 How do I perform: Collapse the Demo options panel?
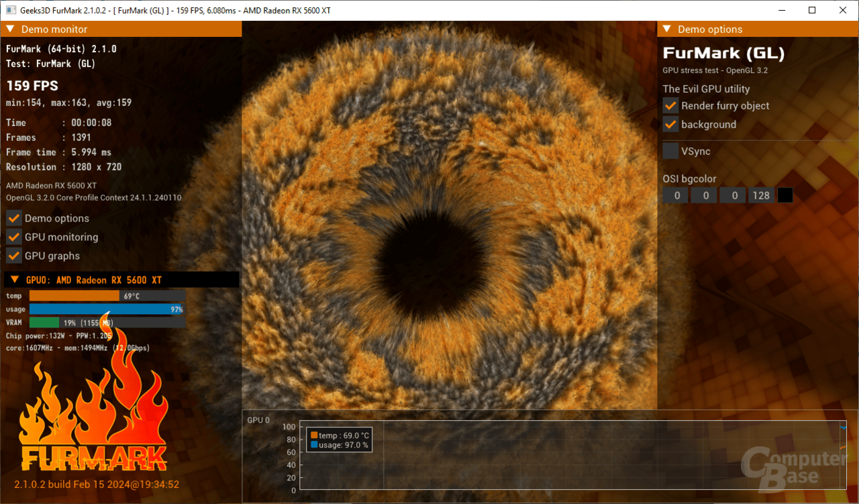tap(666, 29)
